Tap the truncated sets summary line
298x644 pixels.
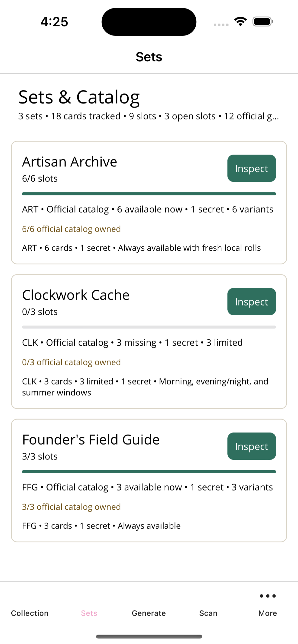click(x=149, y=116)
